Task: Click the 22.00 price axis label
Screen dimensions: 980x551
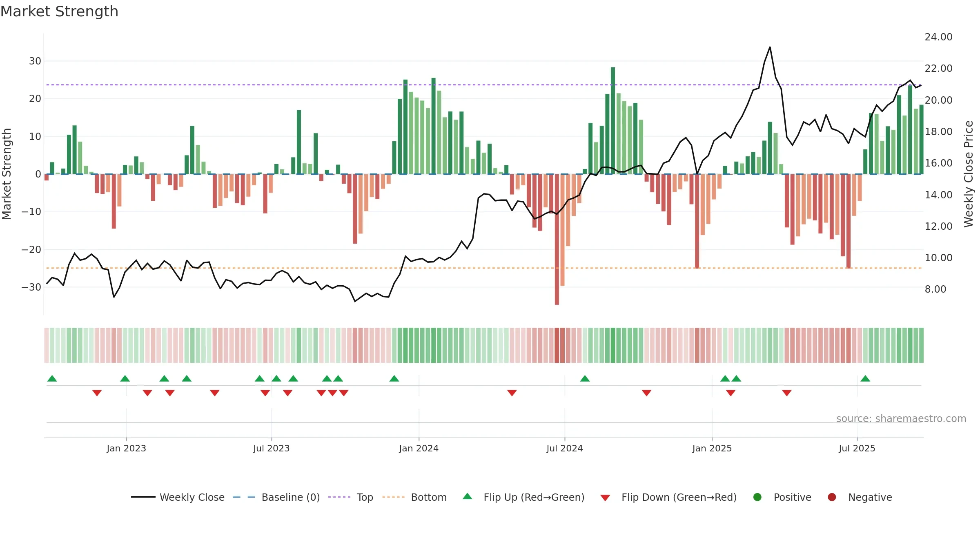Action: (938, 68)
